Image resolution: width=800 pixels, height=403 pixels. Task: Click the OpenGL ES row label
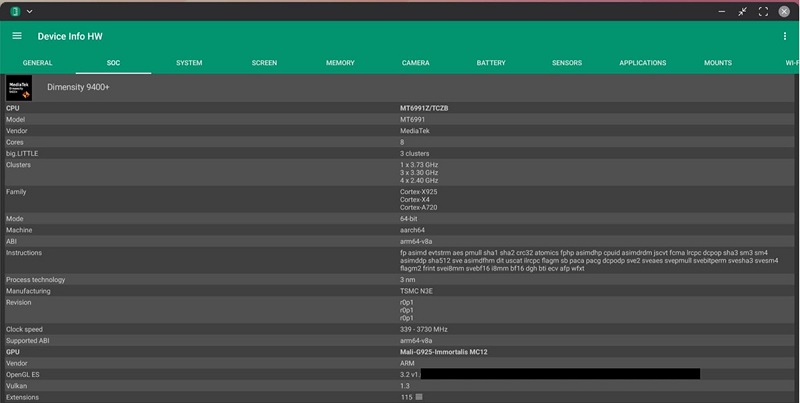point(22,374)
